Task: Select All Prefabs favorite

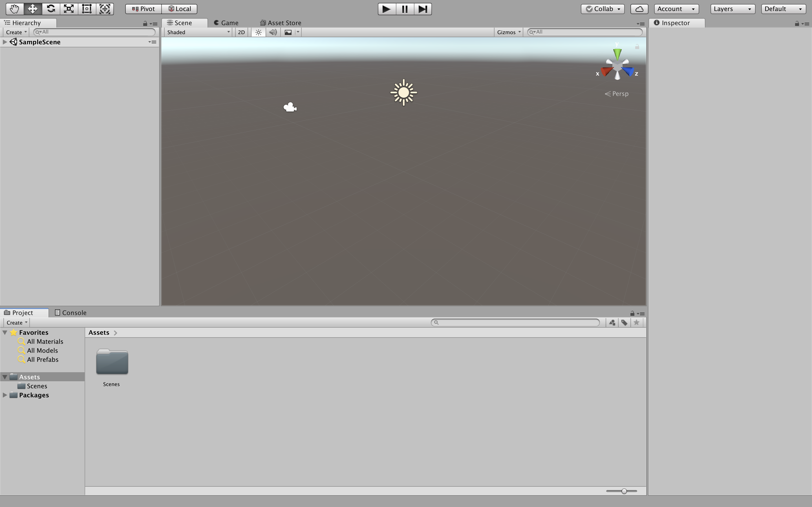Action: pos(42,360)
